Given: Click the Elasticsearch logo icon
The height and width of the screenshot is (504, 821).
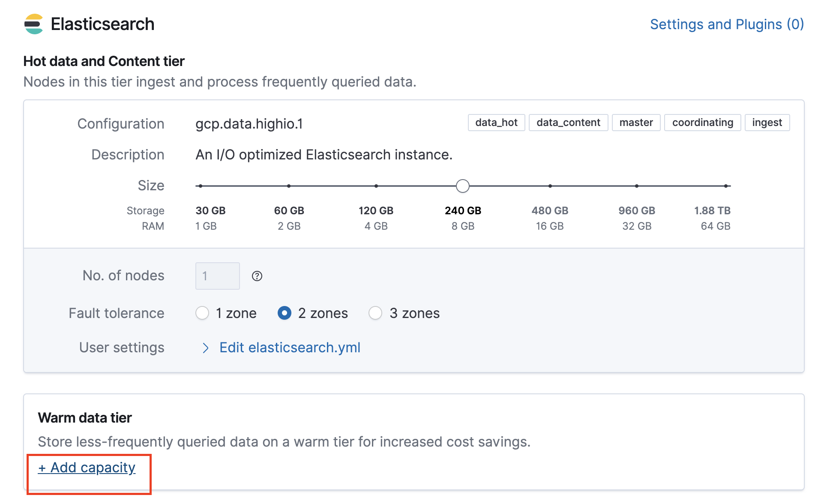Looking at the screenshot, I should coord(33,24).
